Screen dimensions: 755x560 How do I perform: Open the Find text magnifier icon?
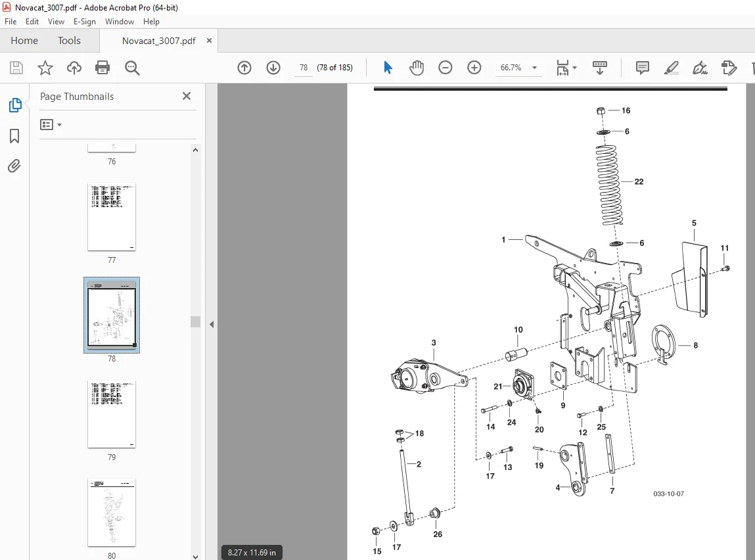coord(132,68)
